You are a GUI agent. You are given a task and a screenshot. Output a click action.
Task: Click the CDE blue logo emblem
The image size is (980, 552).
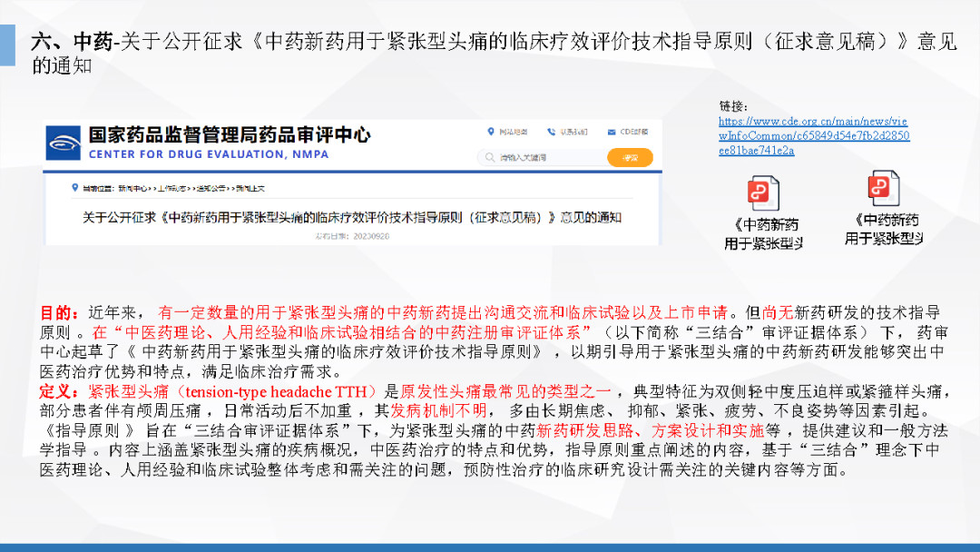tap(65, 144)
